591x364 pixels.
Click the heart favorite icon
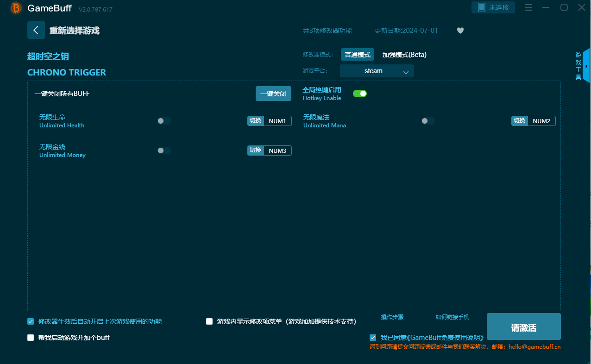click(460, 31)
